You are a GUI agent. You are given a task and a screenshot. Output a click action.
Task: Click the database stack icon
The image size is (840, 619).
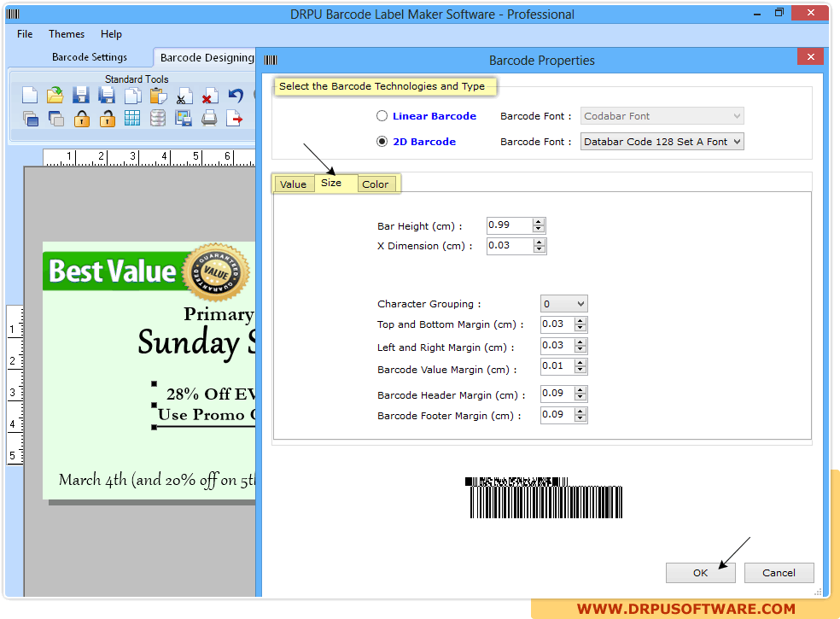158,118
